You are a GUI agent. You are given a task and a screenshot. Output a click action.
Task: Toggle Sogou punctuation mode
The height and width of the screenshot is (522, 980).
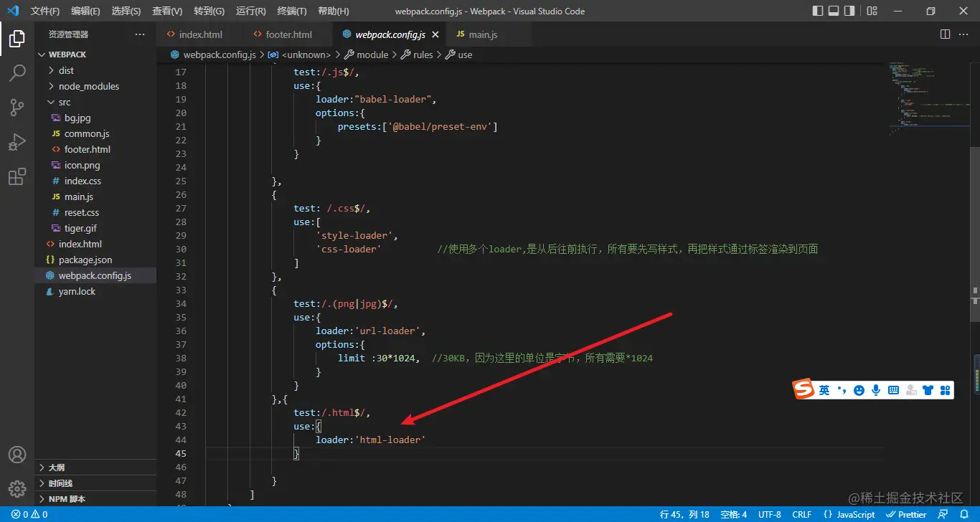[x=842, y=390]
